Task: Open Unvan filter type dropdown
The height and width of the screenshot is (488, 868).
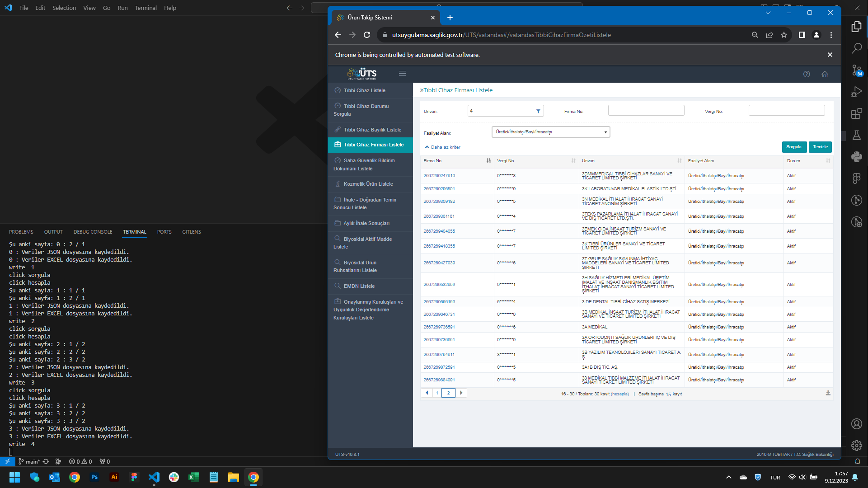Action: [538, 111]
